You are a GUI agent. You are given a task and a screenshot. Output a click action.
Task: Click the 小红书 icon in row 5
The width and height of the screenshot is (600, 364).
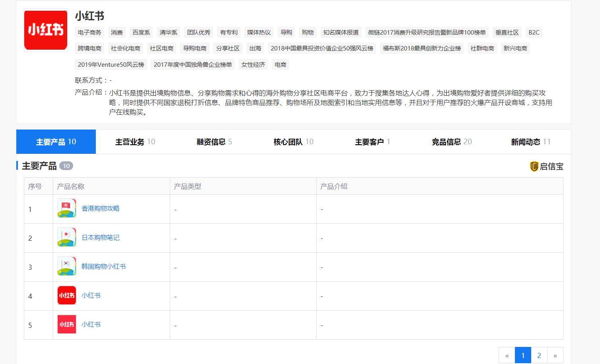(67, 325)
